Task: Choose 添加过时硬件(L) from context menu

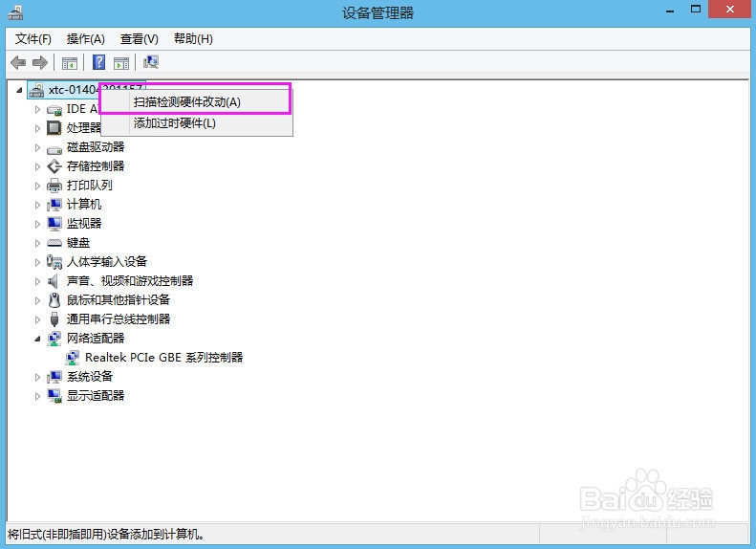Action: pyautogui.click(x=196, y=123)
